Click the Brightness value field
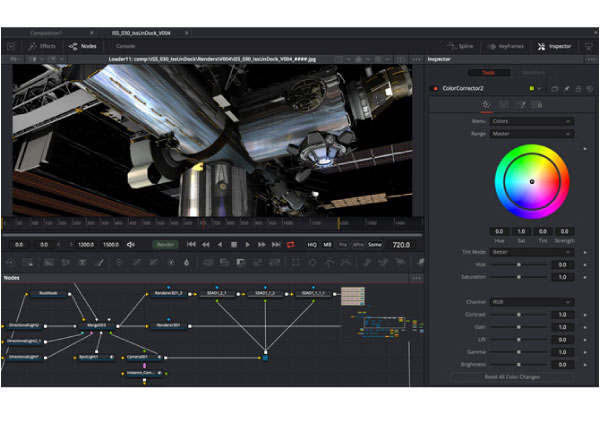Image resolution: width=600 pixels, height=430 pixels. pyautogui.click(x=562, y=365)
